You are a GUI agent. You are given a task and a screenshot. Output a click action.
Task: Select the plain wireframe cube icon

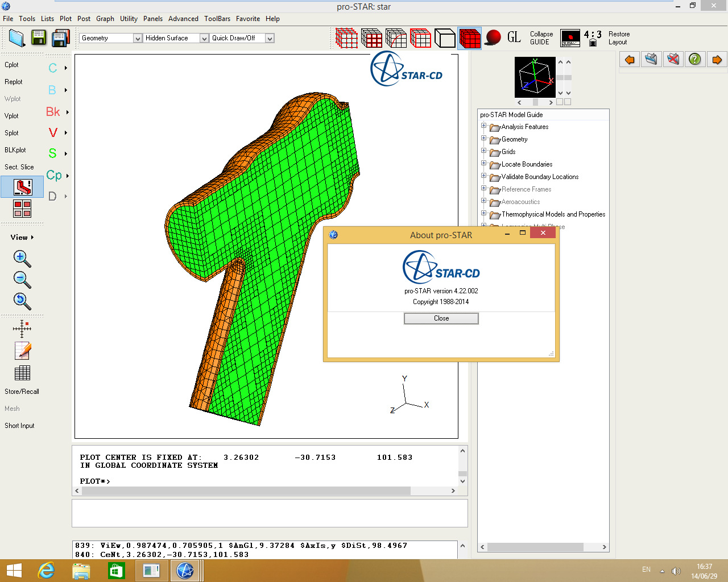445,38
